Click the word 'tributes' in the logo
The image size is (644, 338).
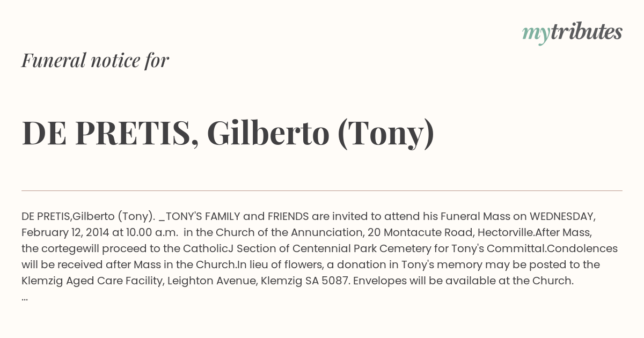click(x=587, y=32)
